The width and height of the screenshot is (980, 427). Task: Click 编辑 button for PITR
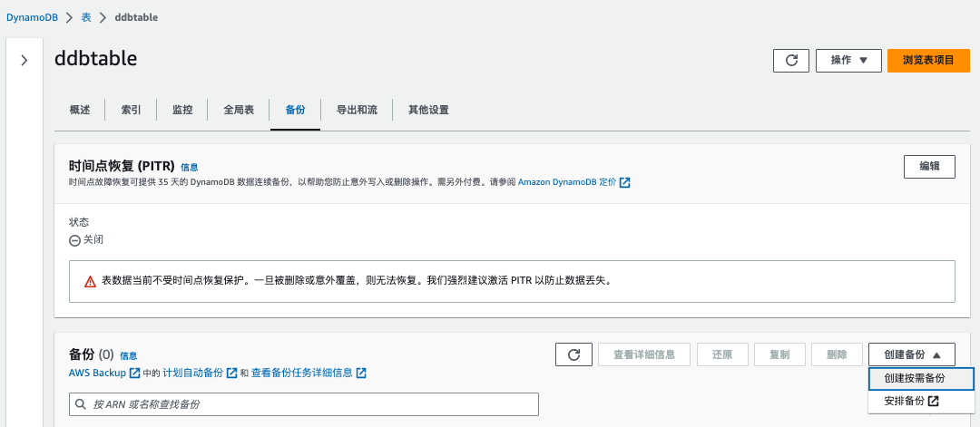929,167
